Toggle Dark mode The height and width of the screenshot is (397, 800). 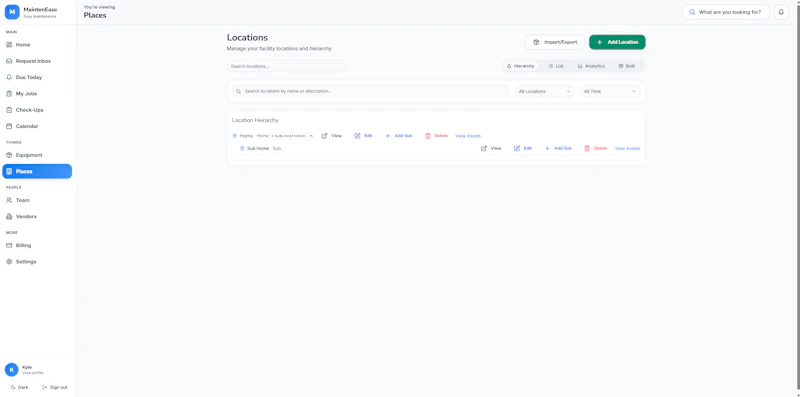pyautogui.click(x=19, y=387)
